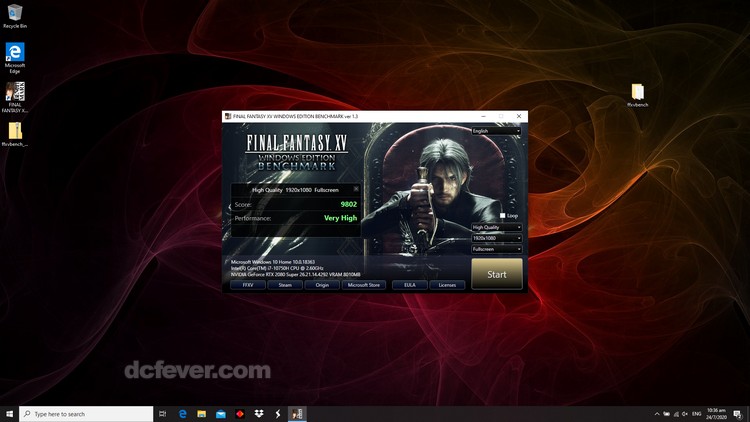Open the Fullscreen display mode dropdown
750x422 pixels.
coord(496,249)
